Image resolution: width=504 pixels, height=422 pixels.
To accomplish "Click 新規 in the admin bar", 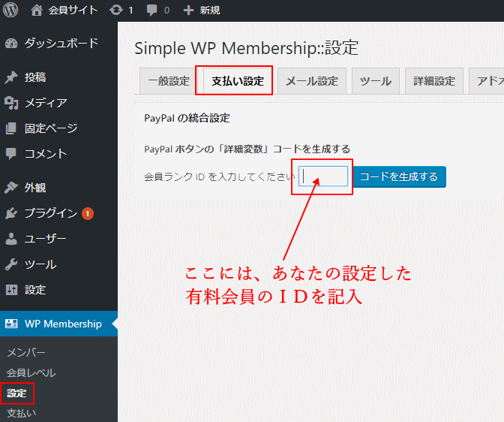I will pos(210,11).
